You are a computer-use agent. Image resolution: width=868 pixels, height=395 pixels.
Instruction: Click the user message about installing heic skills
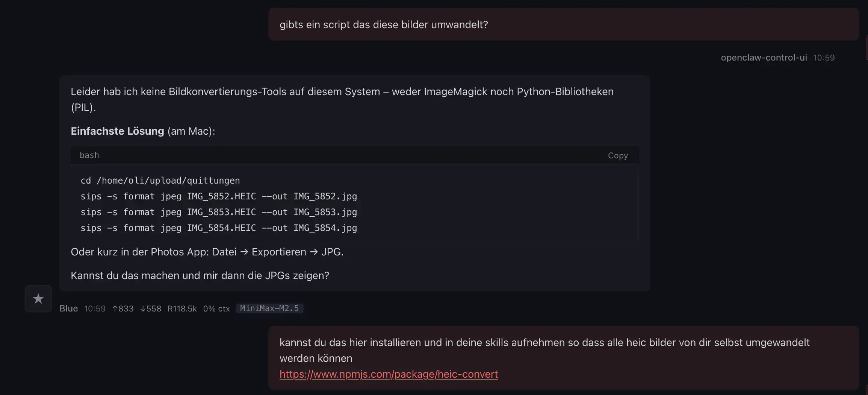(544, 350)
